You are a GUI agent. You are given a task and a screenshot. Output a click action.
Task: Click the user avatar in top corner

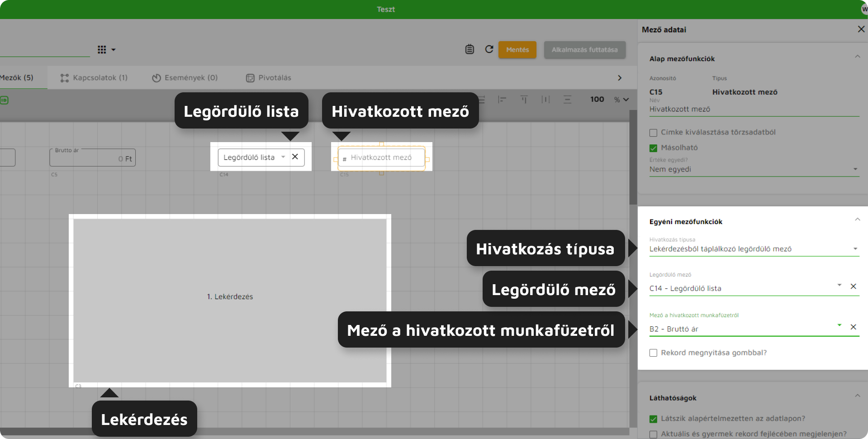(864, 9)
